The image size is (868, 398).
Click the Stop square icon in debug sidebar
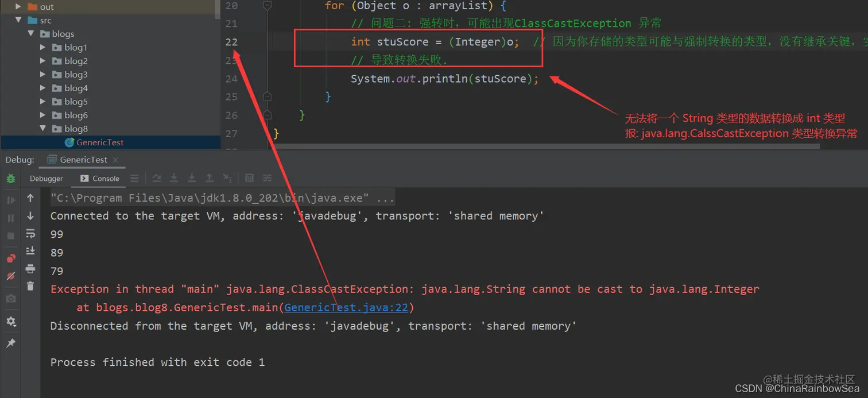tap(11, 236)
